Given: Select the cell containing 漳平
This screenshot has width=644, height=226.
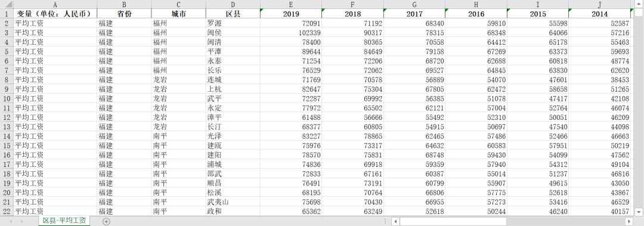Looking at the screenshot, I should pyautogui.click(x=233, y=117).
